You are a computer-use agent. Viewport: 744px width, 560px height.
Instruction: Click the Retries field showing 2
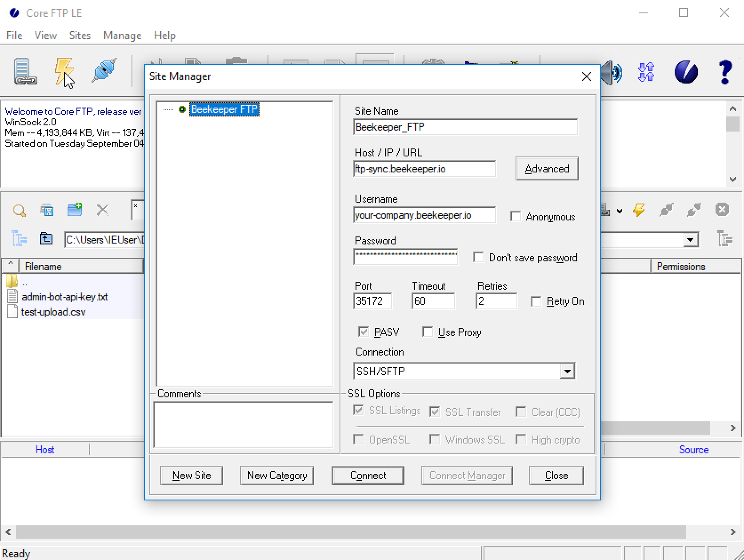pyautogui.click(x=496, y=301)
